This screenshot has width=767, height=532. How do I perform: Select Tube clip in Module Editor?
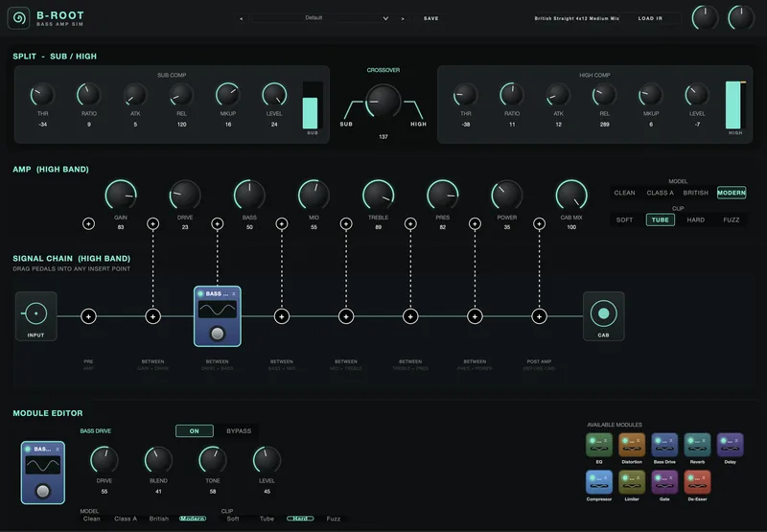[267, 519]
